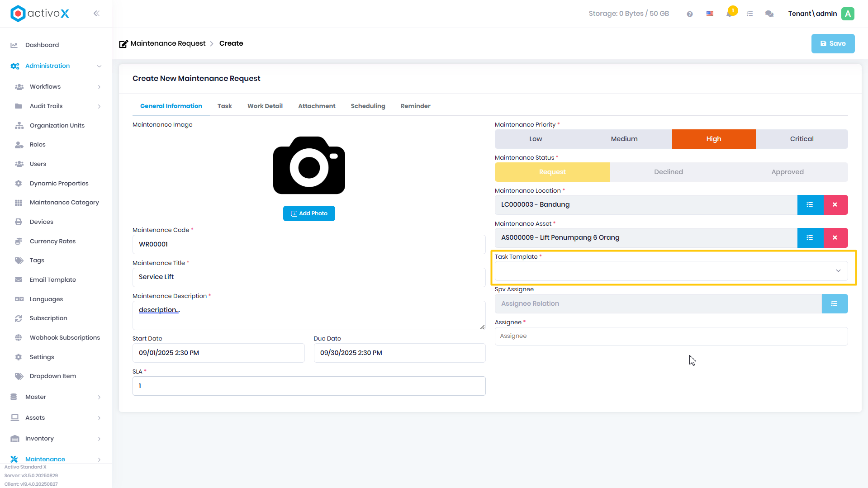Click the camera placeholder image
Image resolution: width=868 pixels, height=488 pixels.
coord(309,165)
